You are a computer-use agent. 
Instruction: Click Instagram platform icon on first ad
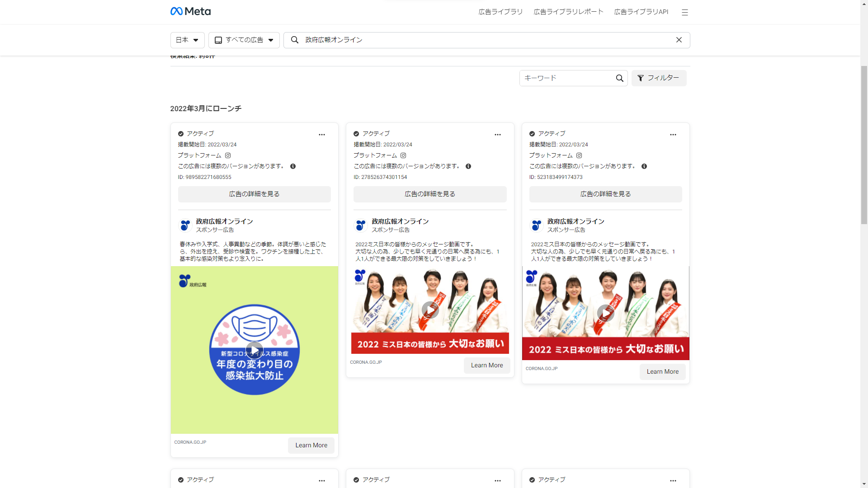[228, 155]
